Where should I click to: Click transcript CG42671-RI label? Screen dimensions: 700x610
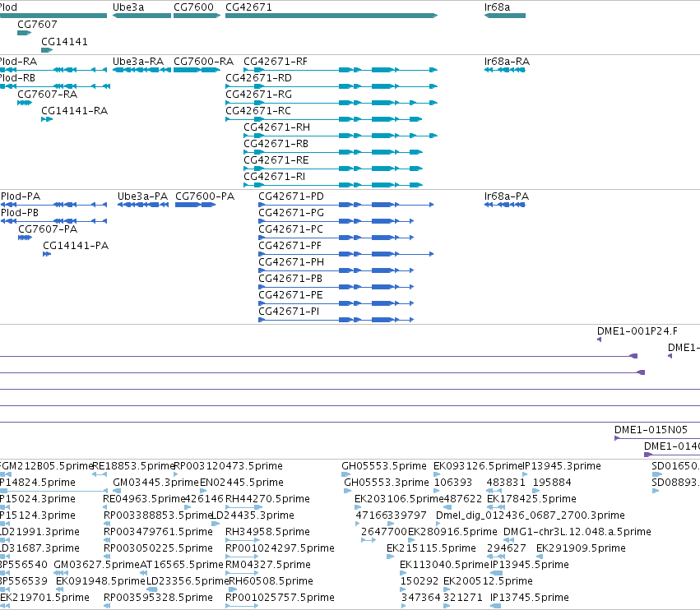(275, 177)
